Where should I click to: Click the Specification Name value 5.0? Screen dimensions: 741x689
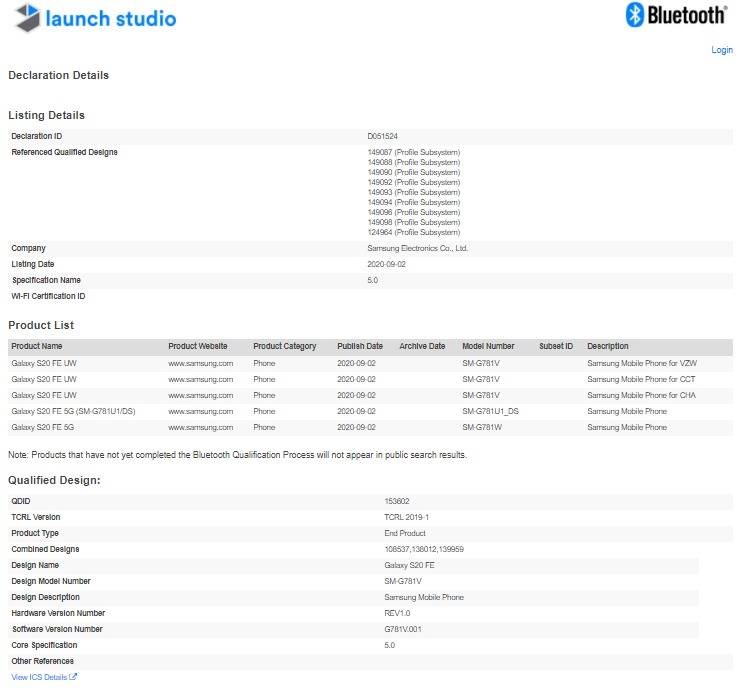(372, 280)
